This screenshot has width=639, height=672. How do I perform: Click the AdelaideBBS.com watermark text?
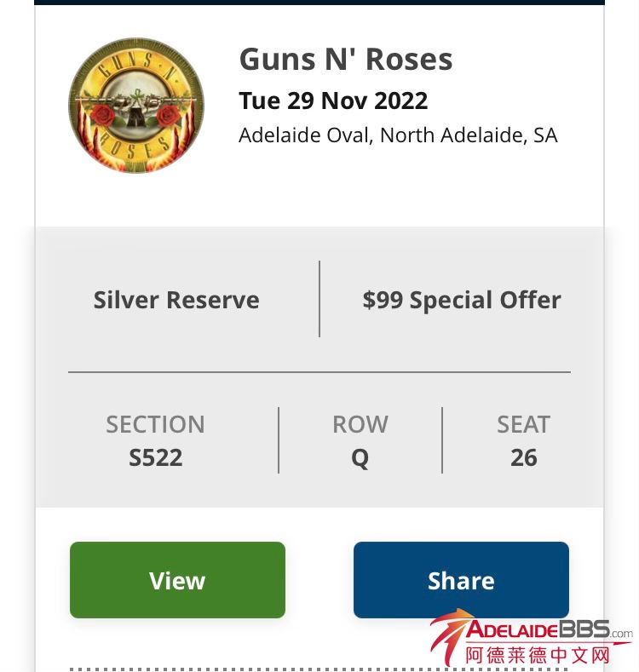pyautogui.click(x=545, y=631)
